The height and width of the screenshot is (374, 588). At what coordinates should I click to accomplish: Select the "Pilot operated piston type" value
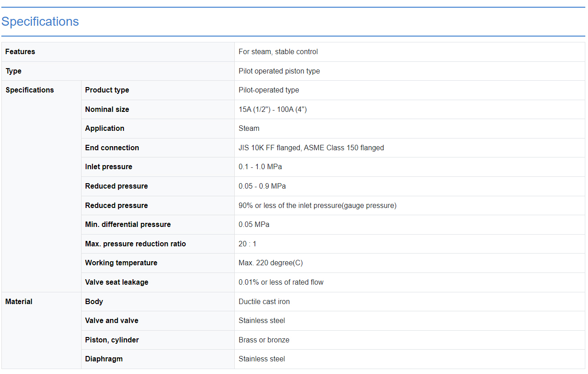pyautogui.click(x=279, y=71)
